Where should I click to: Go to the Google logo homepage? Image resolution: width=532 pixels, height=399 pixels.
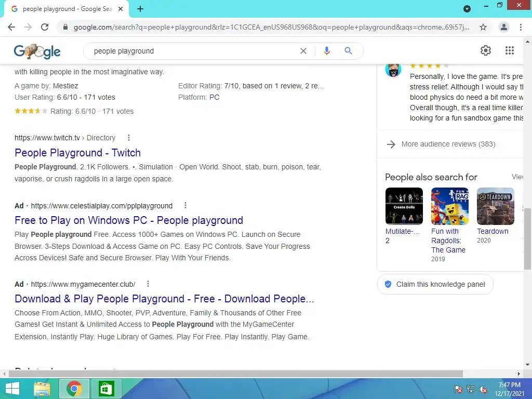point(37,51)
